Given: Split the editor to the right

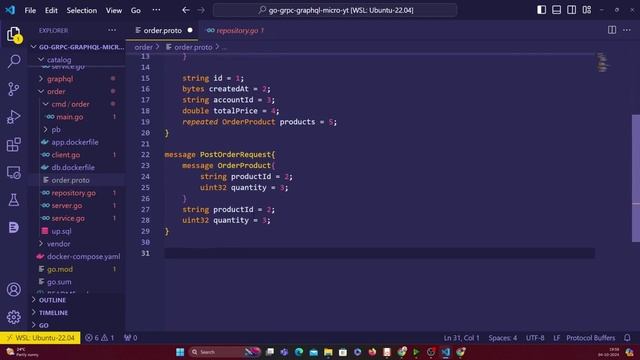Looking at the screenshot, I should point(612,30).
